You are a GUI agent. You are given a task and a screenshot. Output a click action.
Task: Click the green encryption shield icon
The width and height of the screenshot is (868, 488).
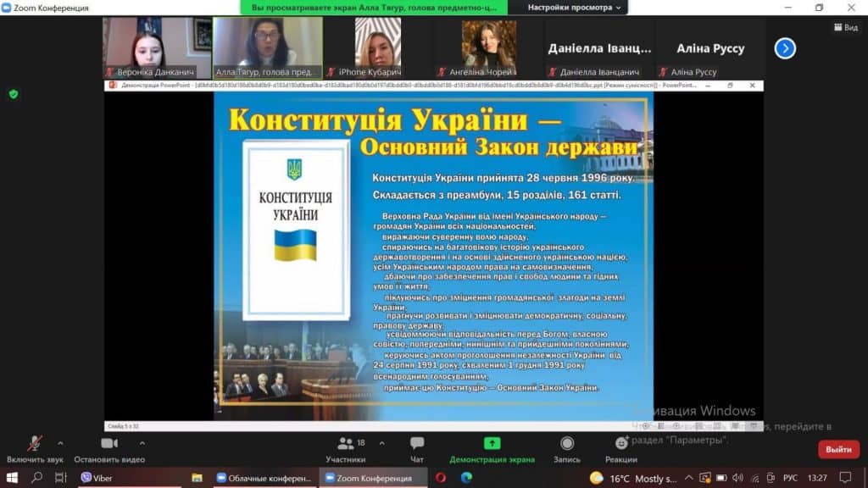coord(14,94)
